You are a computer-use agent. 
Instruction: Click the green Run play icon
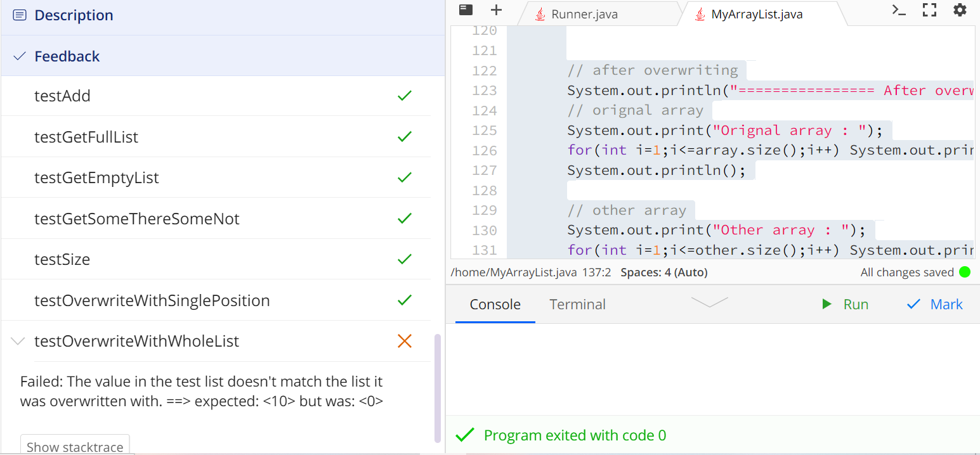(x=826, y=304)
